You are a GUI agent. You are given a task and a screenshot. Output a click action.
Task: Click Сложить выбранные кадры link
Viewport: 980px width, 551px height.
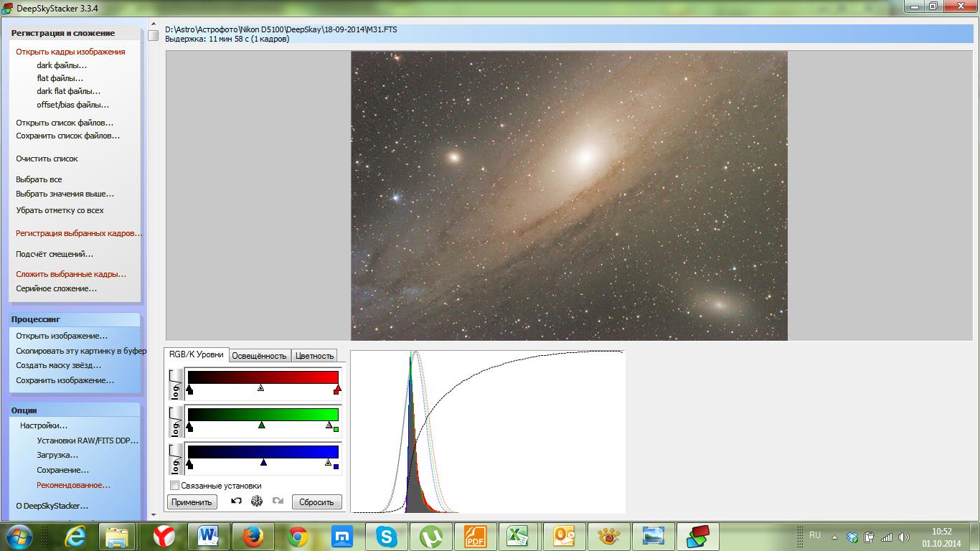click(71, 274)
